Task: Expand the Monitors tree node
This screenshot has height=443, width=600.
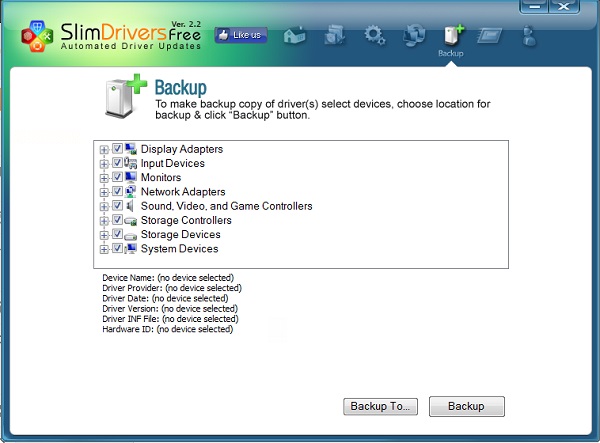Action: coord(104,178)
